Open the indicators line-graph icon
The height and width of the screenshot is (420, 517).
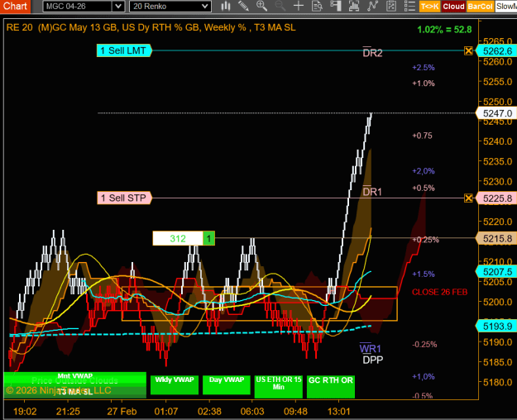372,6
